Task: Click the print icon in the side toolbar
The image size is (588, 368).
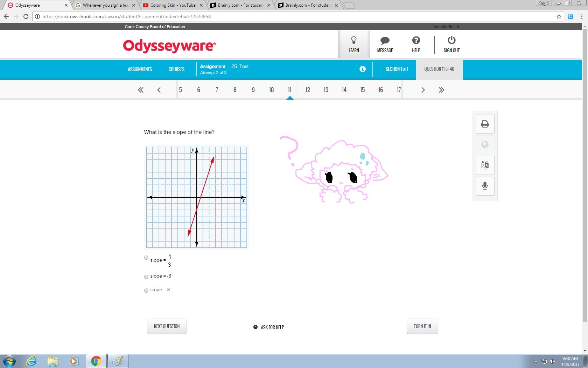Action: (x=485, y=124)
